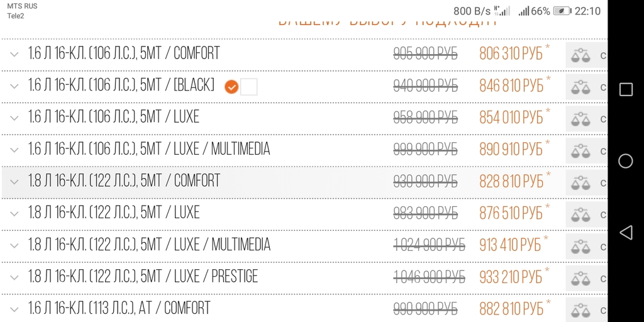
Task: Expand the 1.8 Luxe / Prestige chevron
Action: click(14, 277)
